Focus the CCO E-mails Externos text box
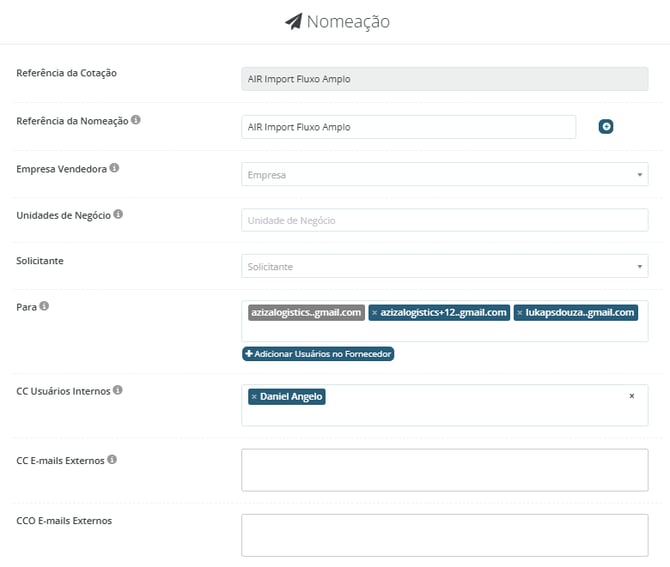The height and width of the screenshot is (567, 670). coord(444,535)
